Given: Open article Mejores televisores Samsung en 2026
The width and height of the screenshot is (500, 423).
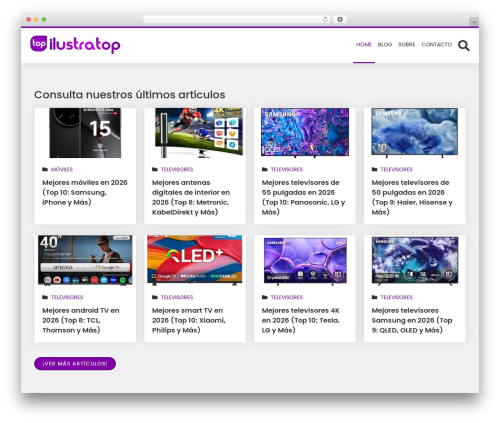Looking at the screenshot, I should coord(412,320).
